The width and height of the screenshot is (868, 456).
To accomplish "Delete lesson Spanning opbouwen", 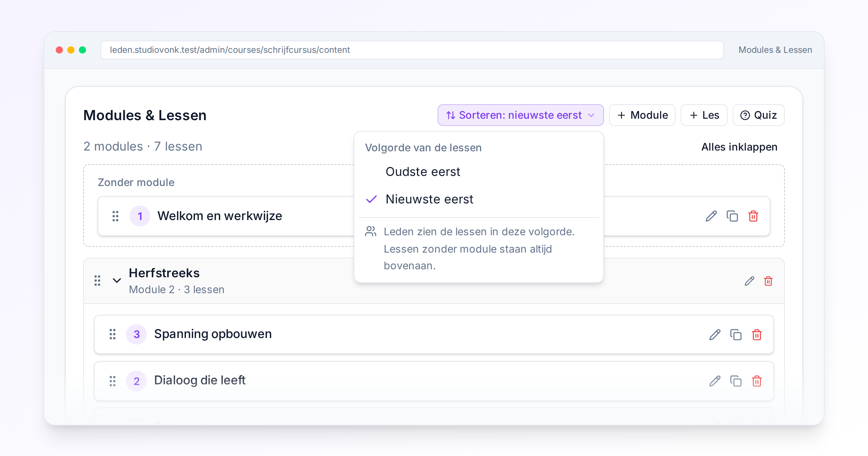I will (757, 335).
